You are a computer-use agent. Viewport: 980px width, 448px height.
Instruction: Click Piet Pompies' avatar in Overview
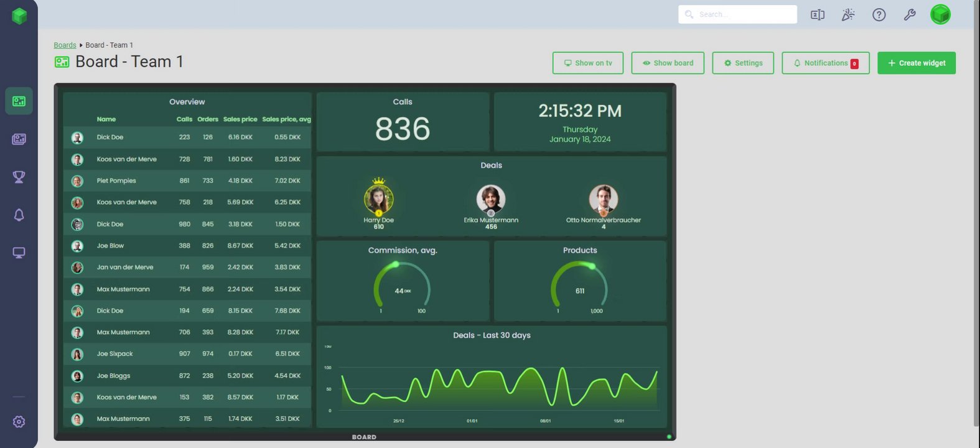[77, 181]
